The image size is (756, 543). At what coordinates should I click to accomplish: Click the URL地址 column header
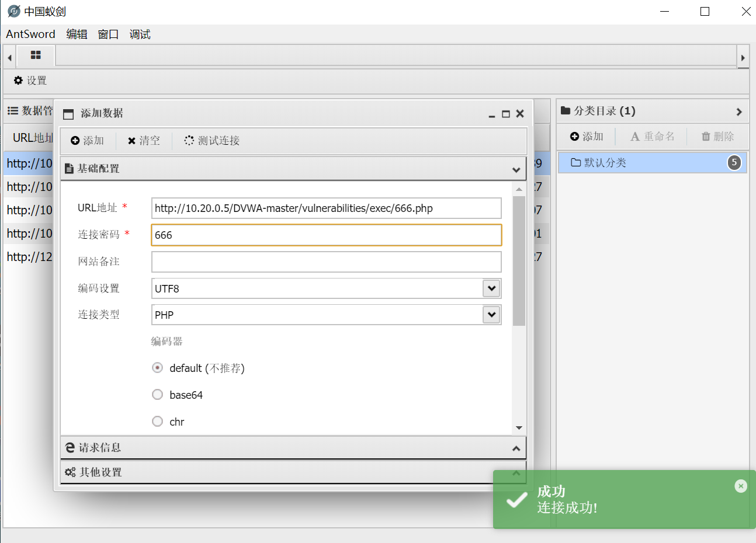click(33, 138)
